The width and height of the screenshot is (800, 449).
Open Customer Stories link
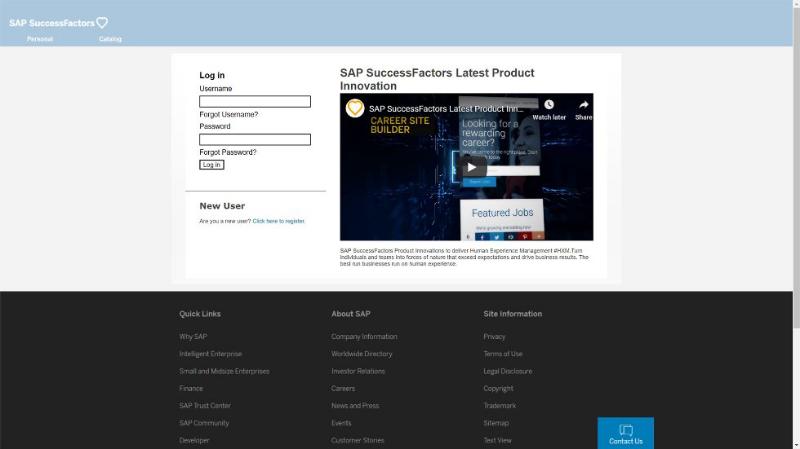coord(357,440)
